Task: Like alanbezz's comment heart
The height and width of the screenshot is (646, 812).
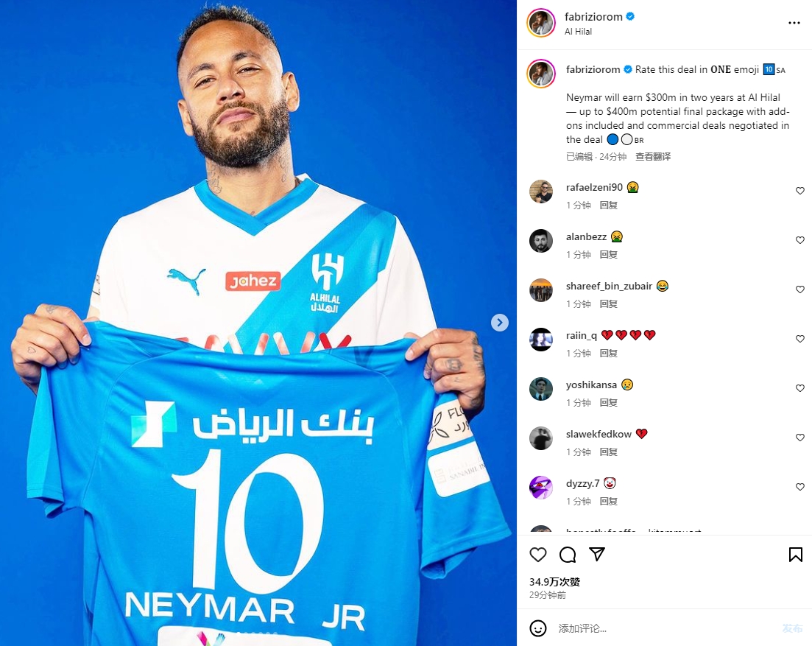Action: click(800, 240)
